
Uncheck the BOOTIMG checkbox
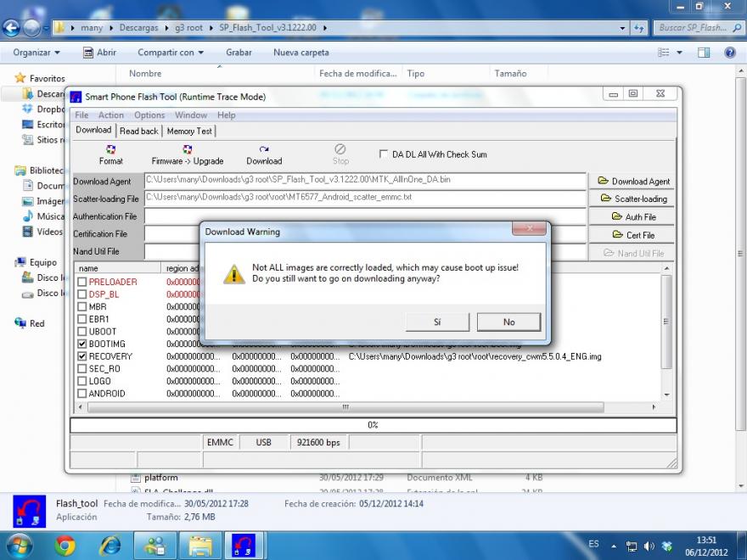82,344
